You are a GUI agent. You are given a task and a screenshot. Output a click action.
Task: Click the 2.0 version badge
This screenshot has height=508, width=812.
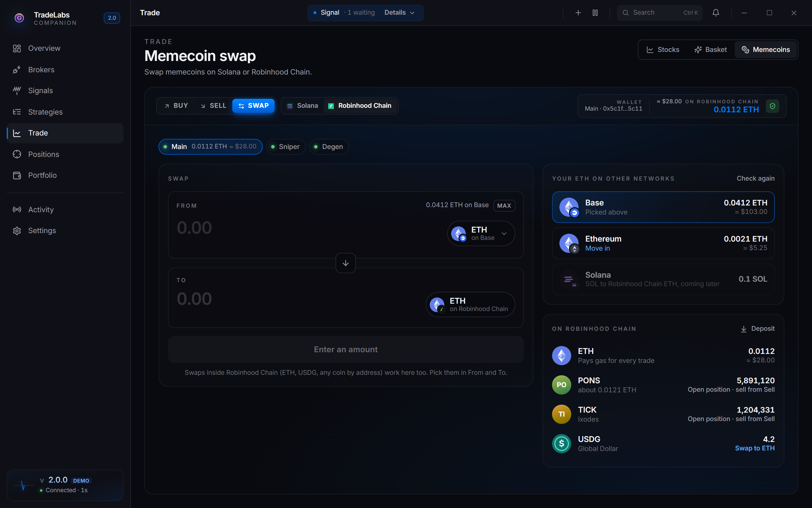112,18
